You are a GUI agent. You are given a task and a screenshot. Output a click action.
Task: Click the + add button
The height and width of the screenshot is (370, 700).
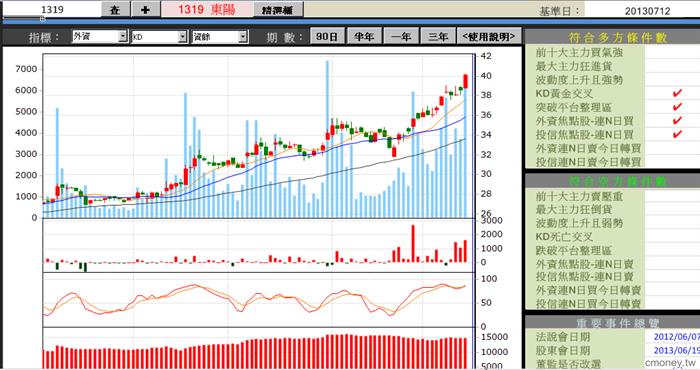click(145, 9)
